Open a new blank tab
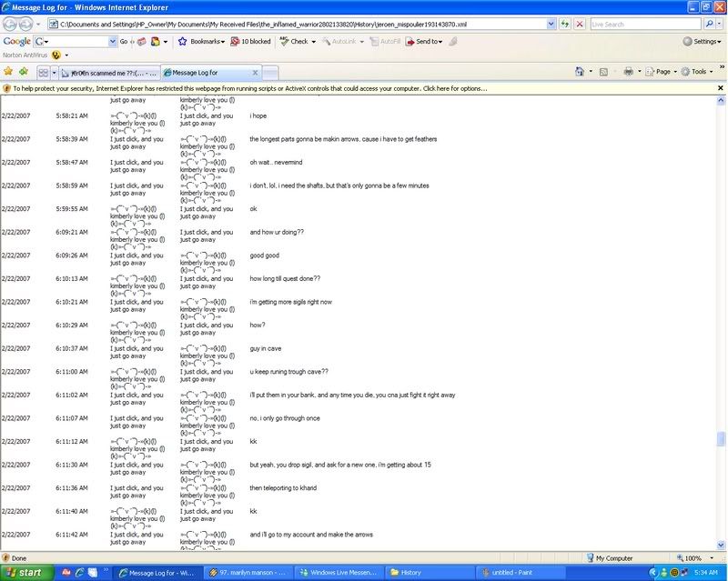The width and height of the screenshot is (728, 581). 270,73
